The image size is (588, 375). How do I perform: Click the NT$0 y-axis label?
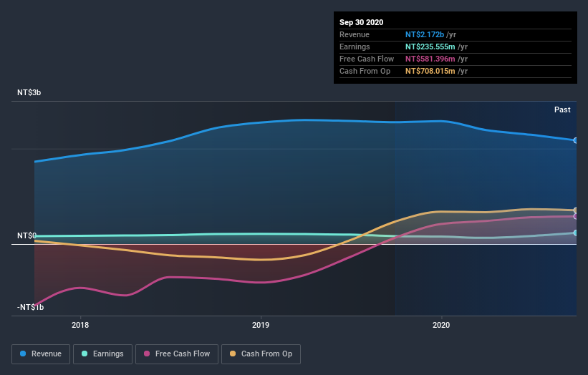(x=26, y=235)
